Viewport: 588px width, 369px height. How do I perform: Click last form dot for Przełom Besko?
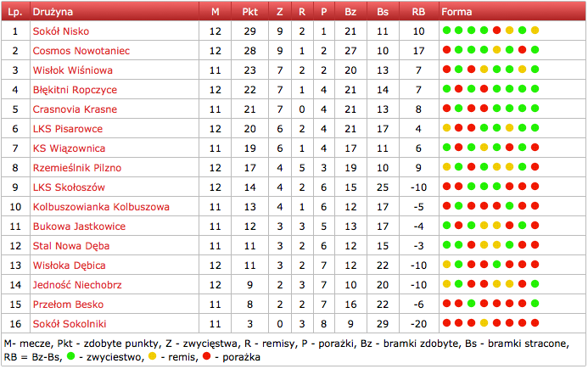point(535,305)
